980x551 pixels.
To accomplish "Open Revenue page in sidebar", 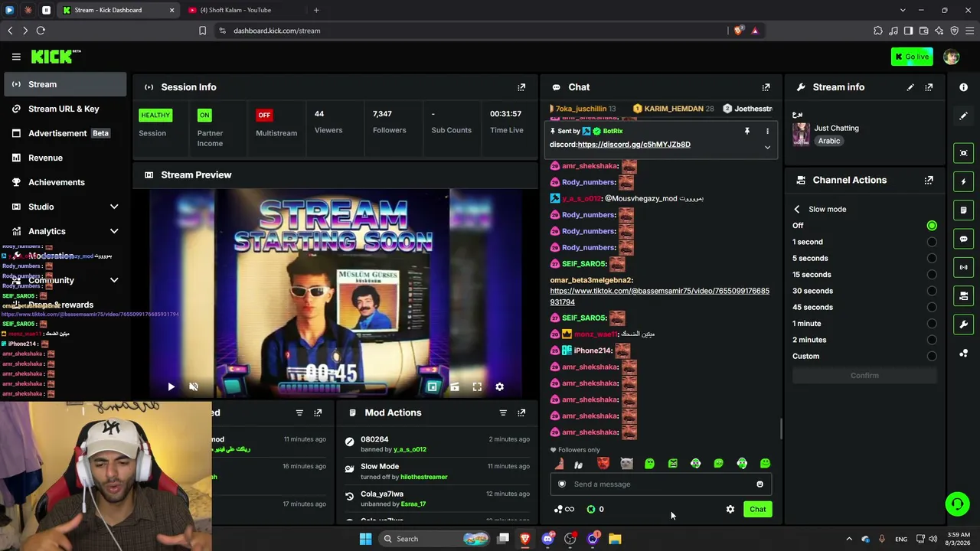I will (x=65, y=158).
